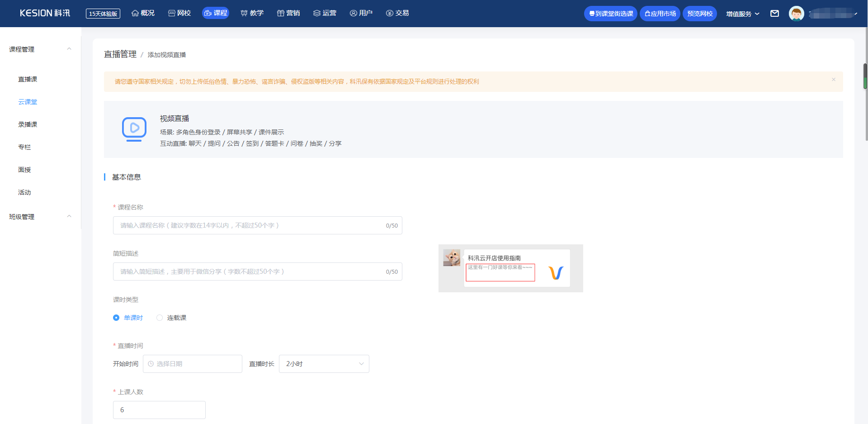The image size is (868, 424).
Task: Click the page vertical scrollbar thumb
Action: click(x=865, y=76)
